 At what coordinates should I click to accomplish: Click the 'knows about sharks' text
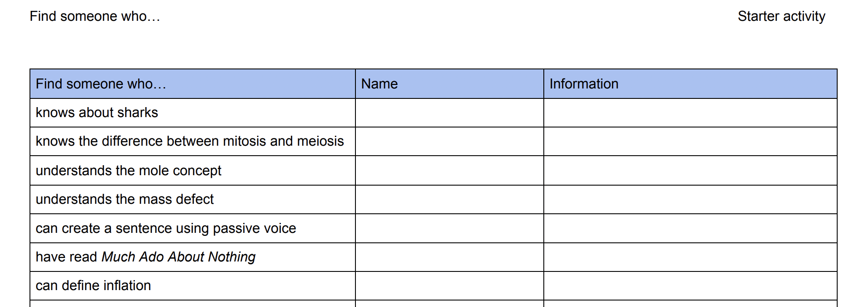click(97, 113)
